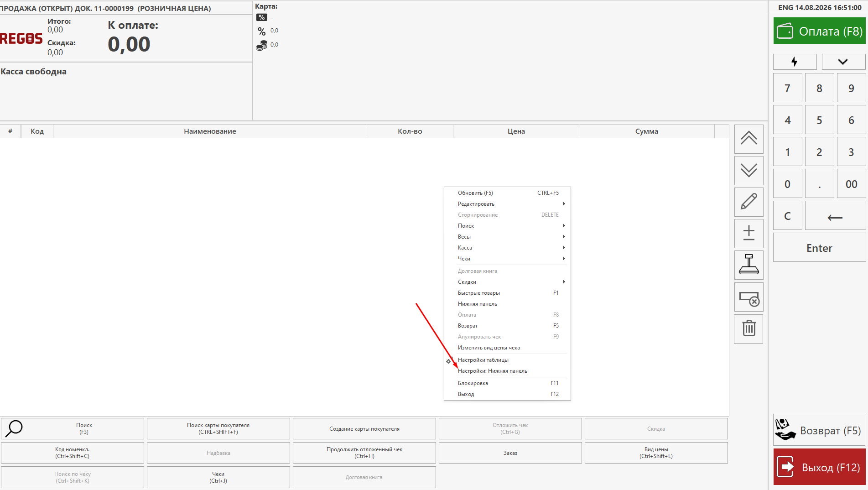The width and height of the screenshot is (868, 490).
Task: Click the black percent card discount icon
Action: click(x=262, y=17)
